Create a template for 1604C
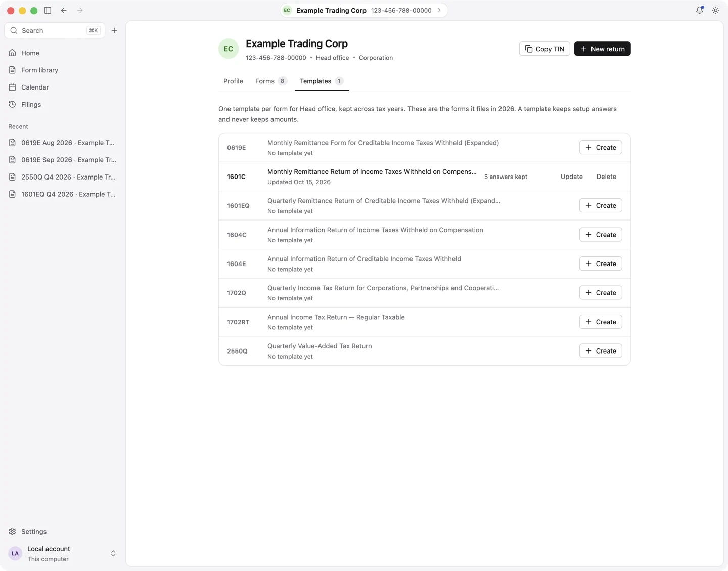Image resolution: width=728 pixels, height=571 pixels. tap(601, 235)
